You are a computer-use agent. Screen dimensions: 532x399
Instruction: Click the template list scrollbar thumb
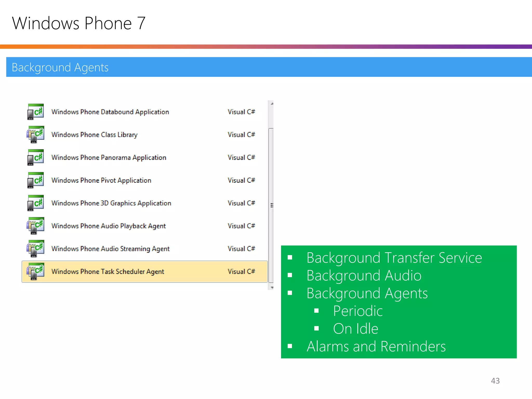pos(271,205)
